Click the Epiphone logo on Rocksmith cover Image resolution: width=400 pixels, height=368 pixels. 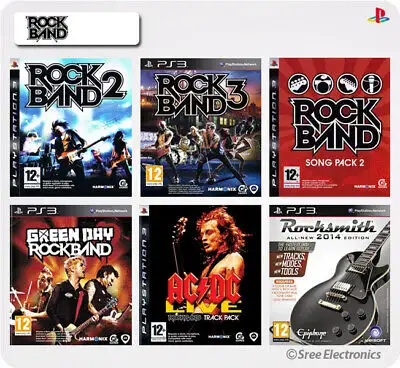click(x=307, y=333)
